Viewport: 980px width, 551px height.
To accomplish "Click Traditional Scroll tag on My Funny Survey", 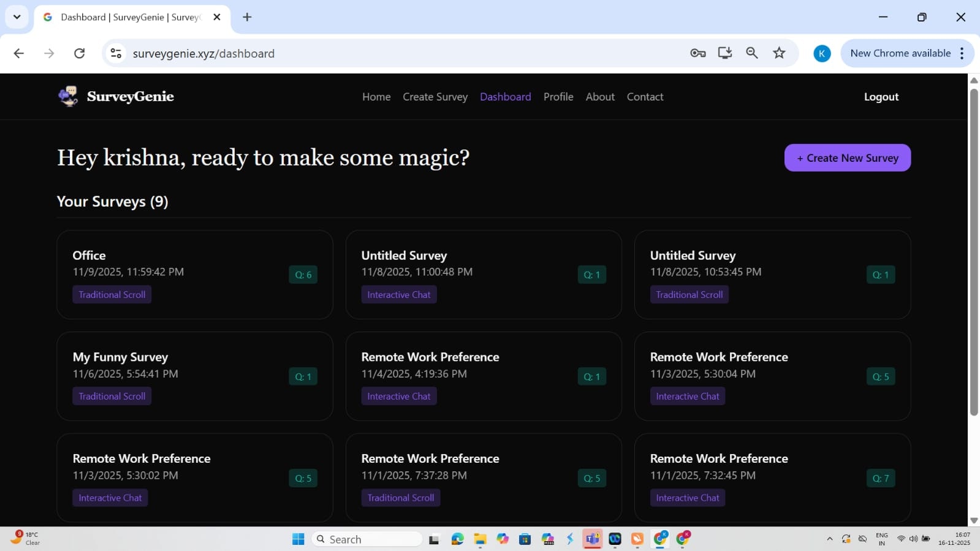I will tap(112, 397).
